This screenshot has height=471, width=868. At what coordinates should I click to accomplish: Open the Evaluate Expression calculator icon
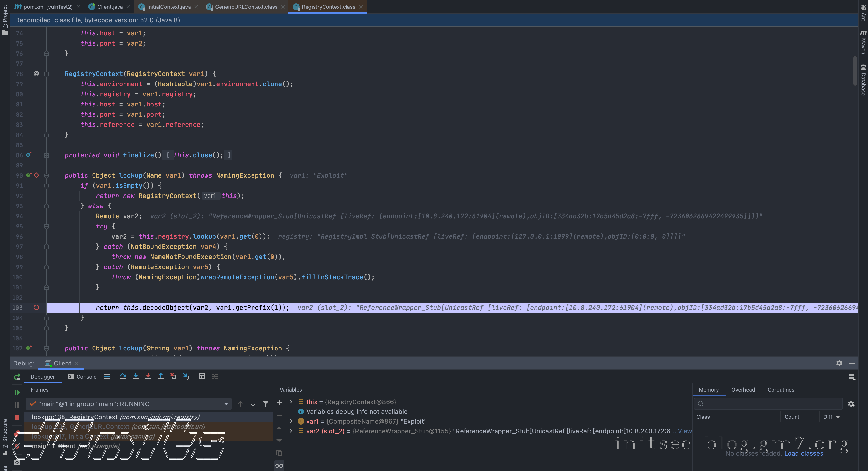click(x=202, y=376)
